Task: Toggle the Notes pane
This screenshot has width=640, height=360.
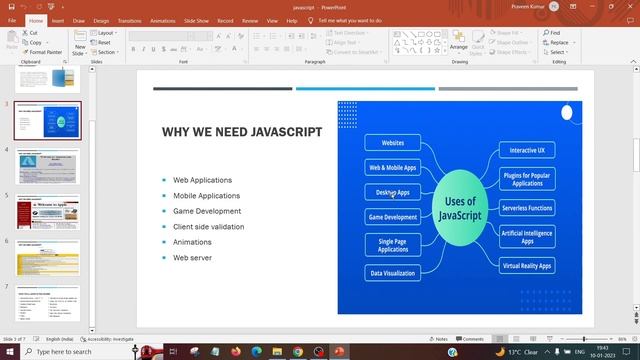Action: click(438, 339)
